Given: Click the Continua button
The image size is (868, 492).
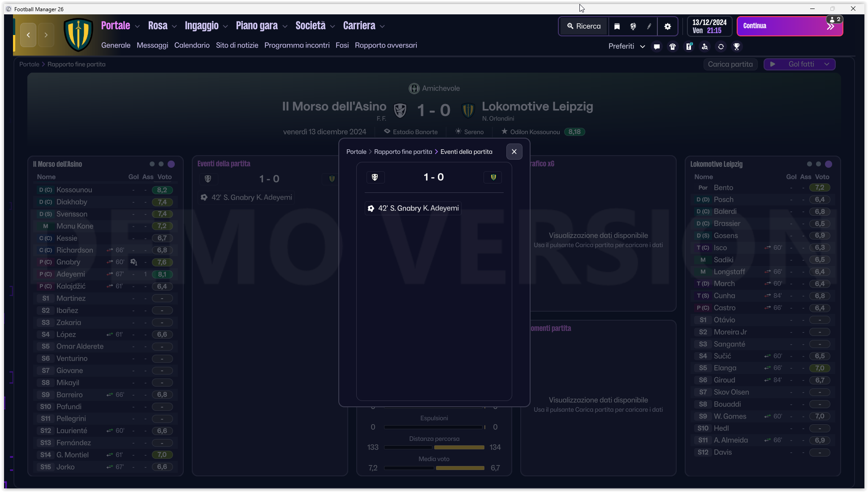Looking at the screenshot, I should (790, 26).
